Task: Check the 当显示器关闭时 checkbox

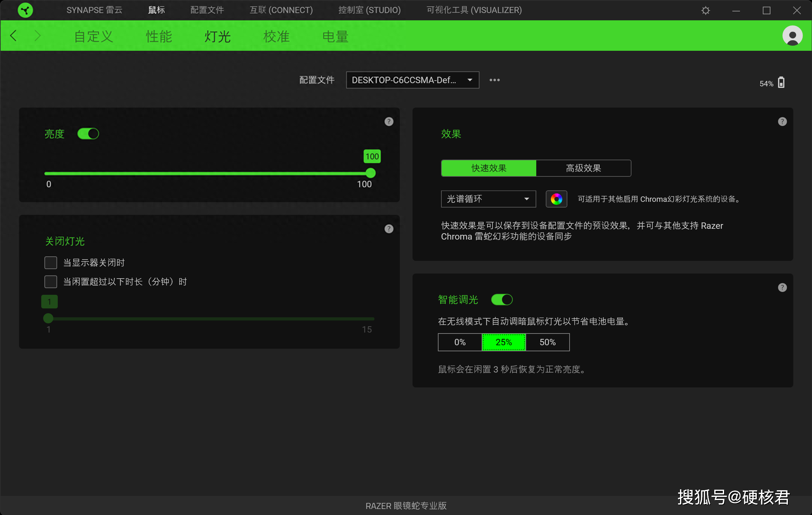Action: (50, 262)
